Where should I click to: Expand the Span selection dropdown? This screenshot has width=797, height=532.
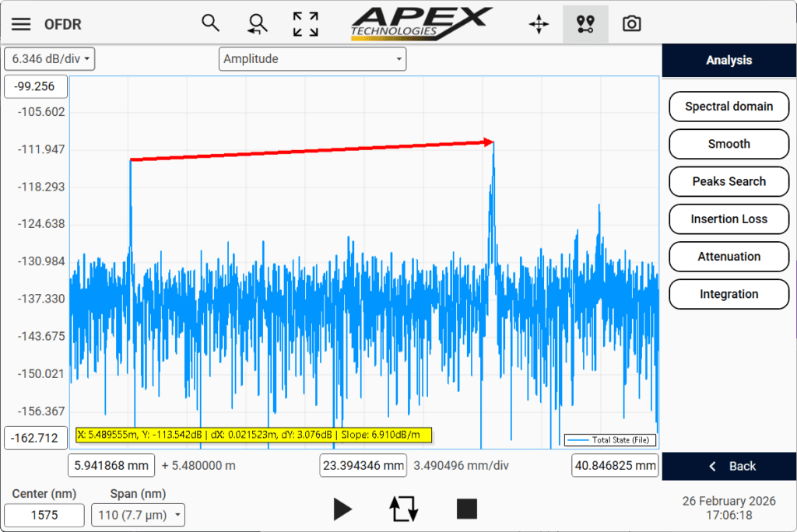[138, 515]
